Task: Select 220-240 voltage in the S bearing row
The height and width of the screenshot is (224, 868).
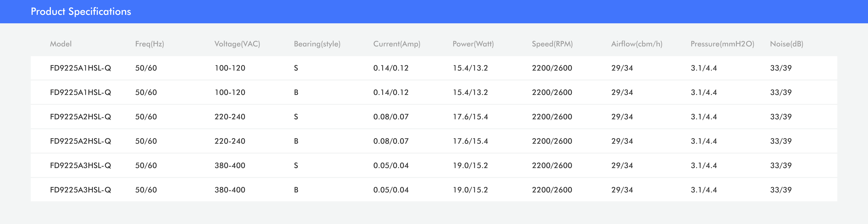Action: 230,117
